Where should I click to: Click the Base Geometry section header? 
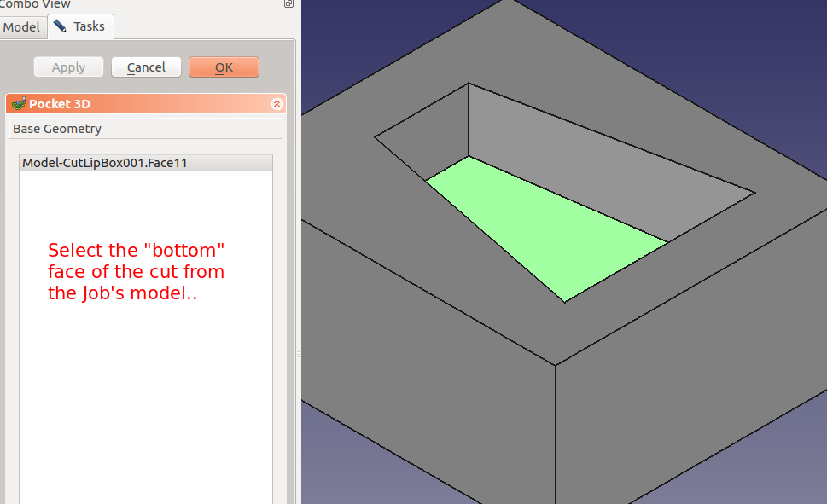pos(145,129)
